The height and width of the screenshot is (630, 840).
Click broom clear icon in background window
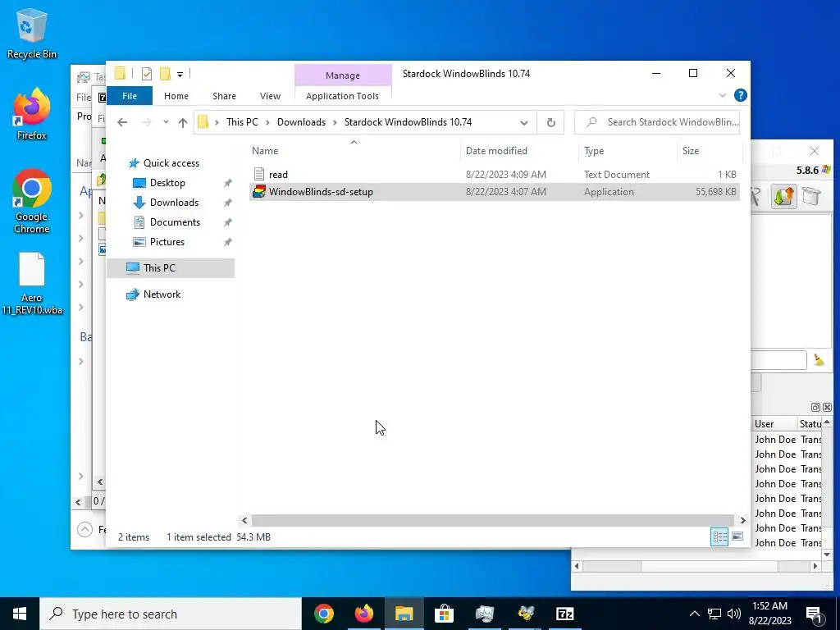coord(819,360)
